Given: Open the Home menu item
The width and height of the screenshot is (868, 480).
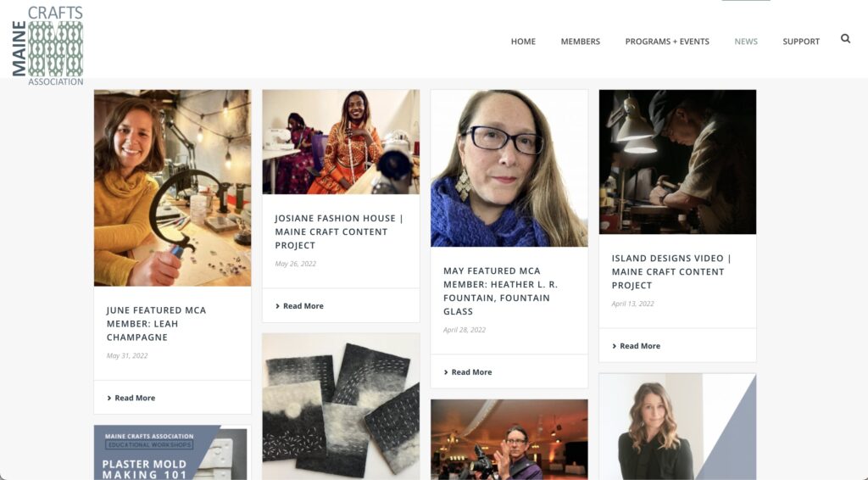Looking at the screenshot, I should 523,42.
